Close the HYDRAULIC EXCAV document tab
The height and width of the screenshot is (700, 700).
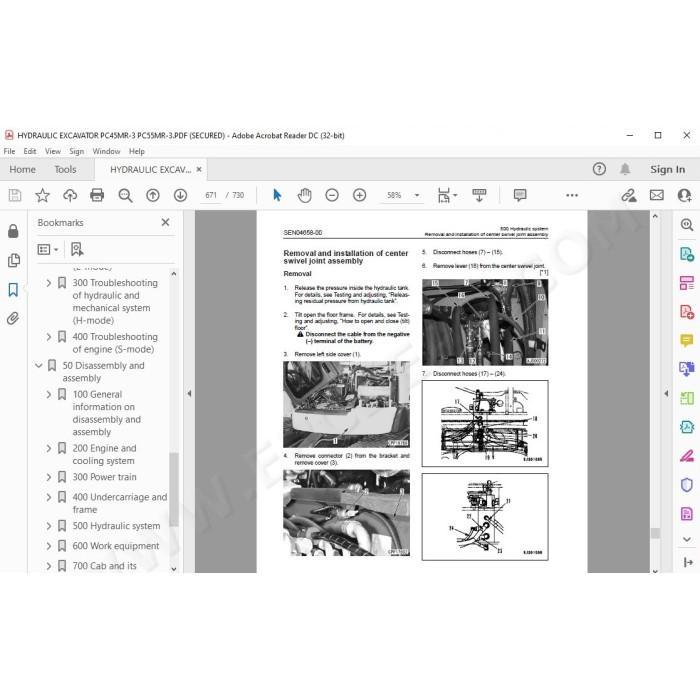[199, 169]
